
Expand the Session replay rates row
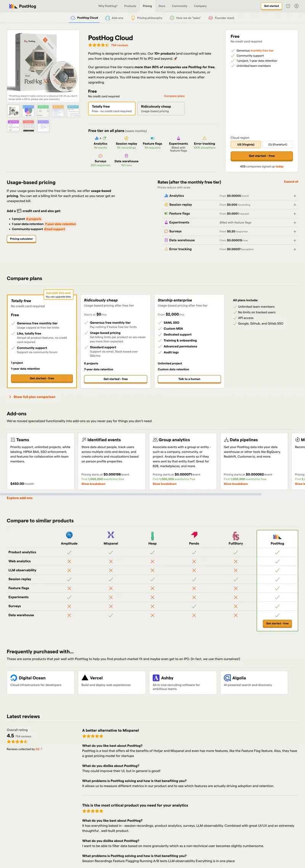(294, 205)
